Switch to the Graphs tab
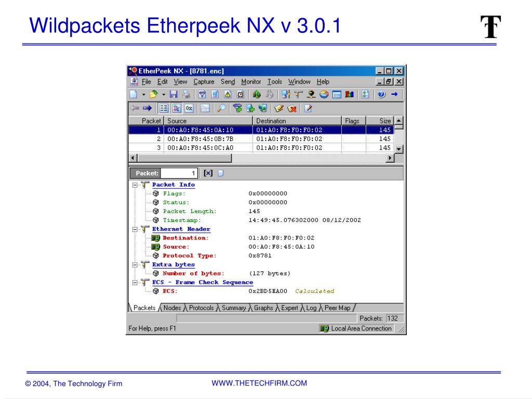The width and height of the screenshot is (532, 399). [263, 308]
